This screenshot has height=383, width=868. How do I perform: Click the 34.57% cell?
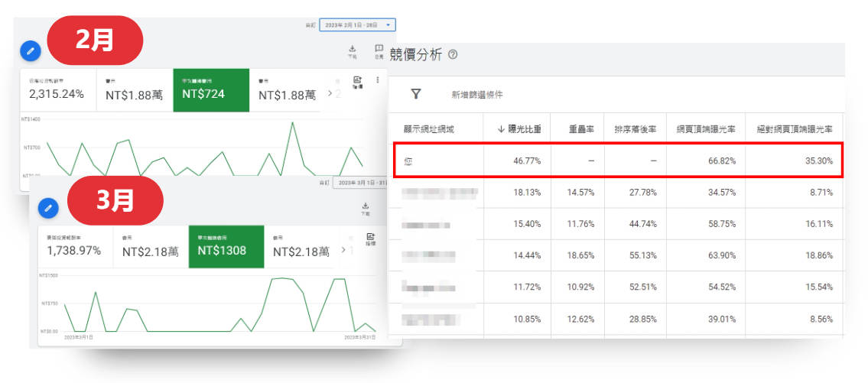point(722,192)
